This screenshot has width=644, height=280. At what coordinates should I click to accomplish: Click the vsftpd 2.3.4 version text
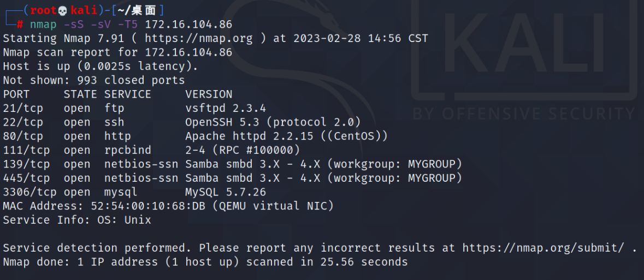(x=226, y=109)
